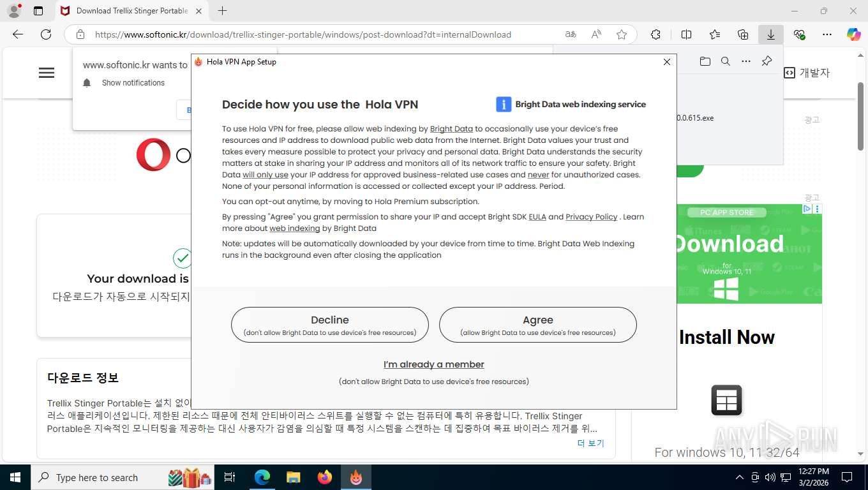
Task: Toggle the Downloads toolbar button
Action: click(x=771, y=34)
